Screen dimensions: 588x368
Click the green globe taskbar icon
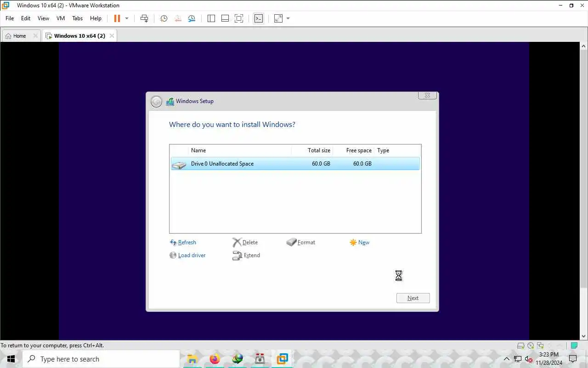coord(237,359)
